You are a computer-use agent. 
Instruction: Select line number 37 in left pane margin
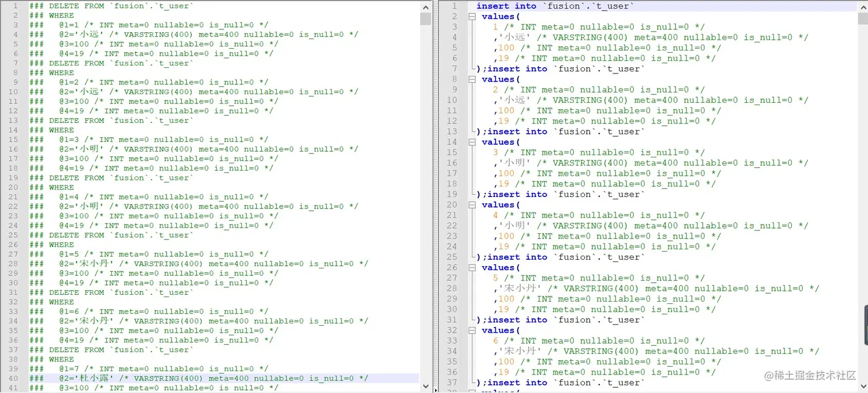tap(13, 350)
